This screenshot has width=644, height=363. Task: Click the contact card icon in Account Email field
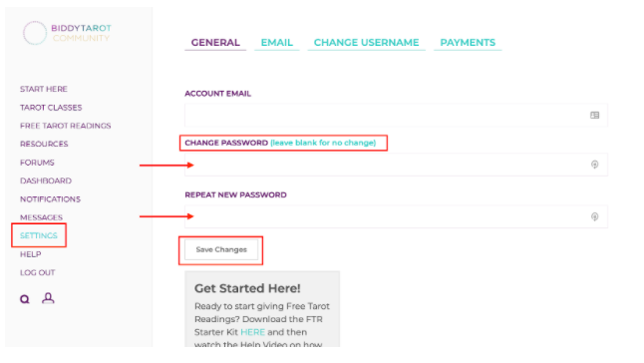point(594,116)
